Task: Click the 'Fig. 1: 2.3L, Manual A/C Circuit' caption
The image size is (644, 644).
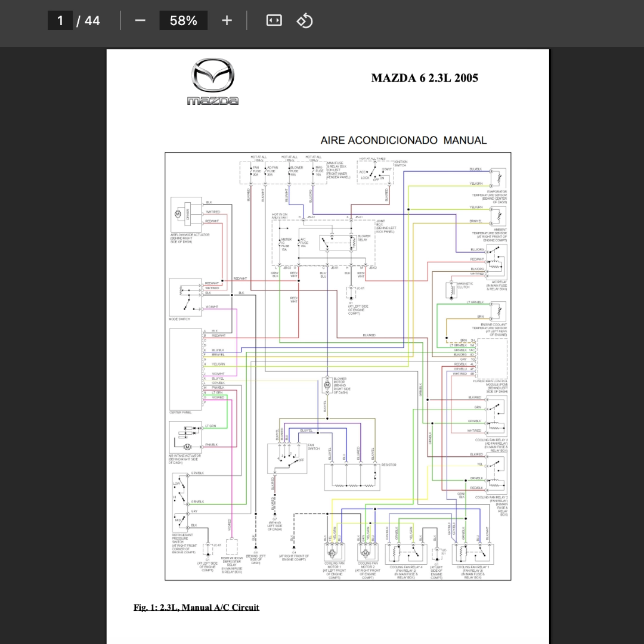Action: (x=196, y=607)
